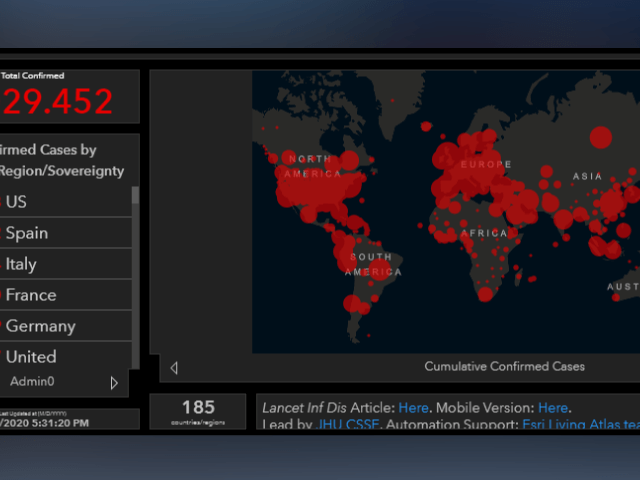Select France in the region list
Viewport: 640px width, 480px height.
60,295
